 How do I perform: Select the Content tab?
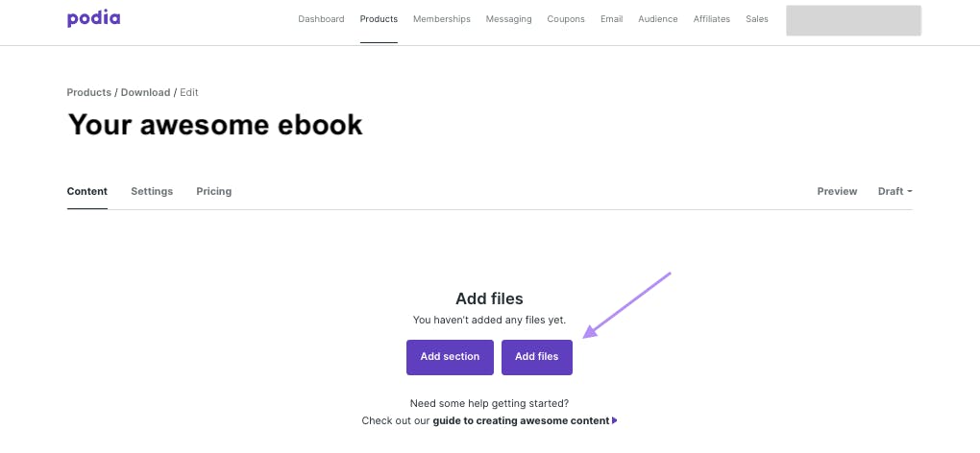pyautogui.click(x=86, y=192)
